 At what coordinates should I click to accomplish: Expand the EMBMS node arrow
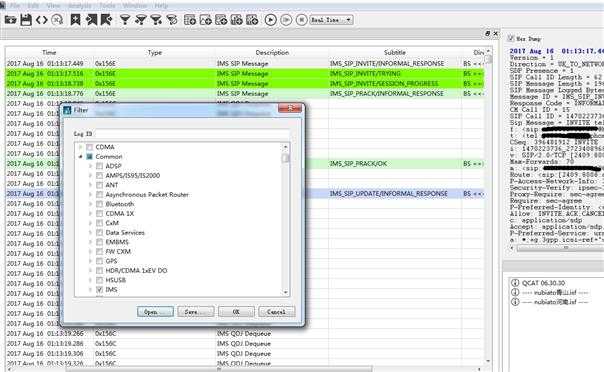91,242
